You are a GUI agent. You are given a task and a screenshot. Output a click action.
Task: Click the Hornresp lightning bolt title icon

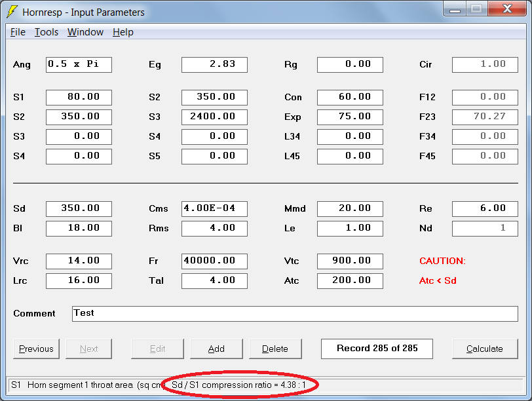click(x=12, y=12)
